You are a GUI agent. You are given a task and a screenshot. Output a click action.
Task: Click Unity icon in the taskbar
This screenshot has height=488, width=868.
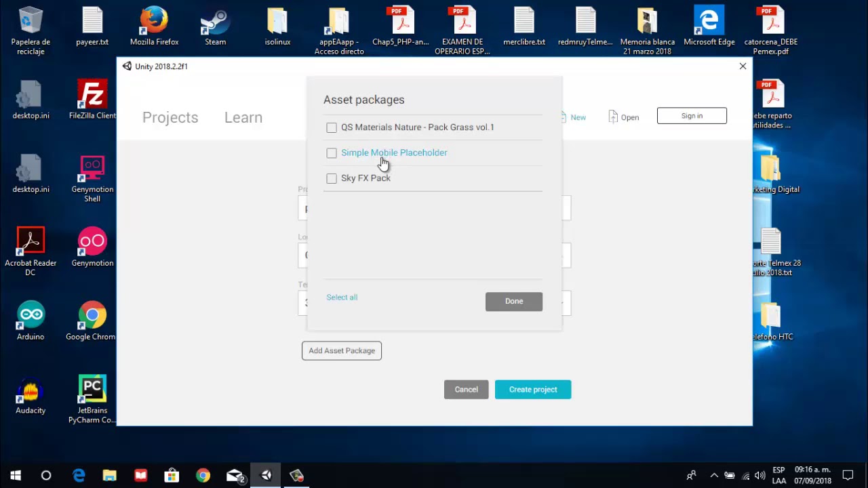[266, 475]
